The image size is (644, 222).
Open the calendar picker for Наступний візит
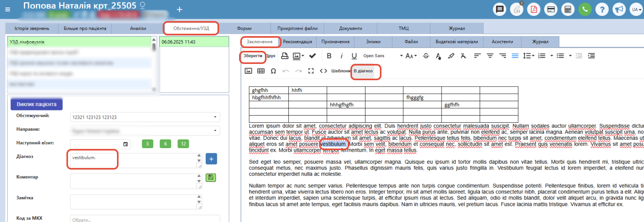click(126, 144)
